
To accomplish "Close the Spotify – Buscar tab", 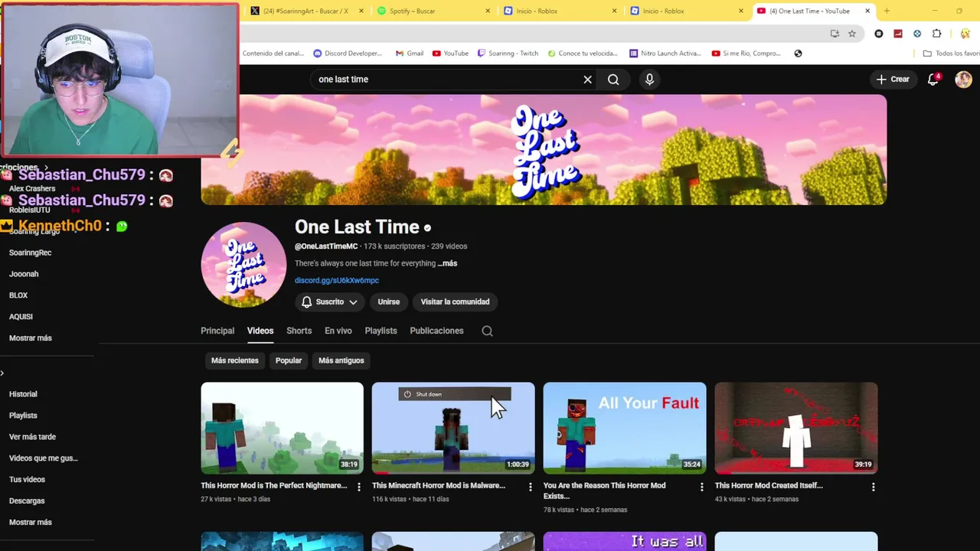I will click(x=488, y=11).
